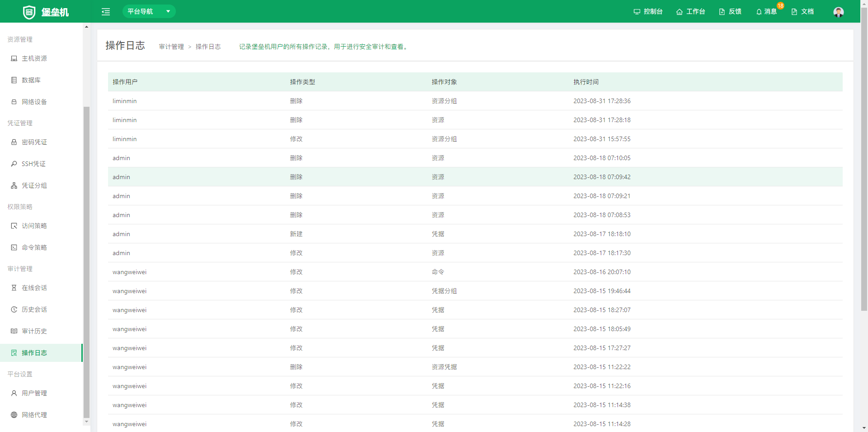Click the 操作类型 column header
868x432 pixels.
302,82
